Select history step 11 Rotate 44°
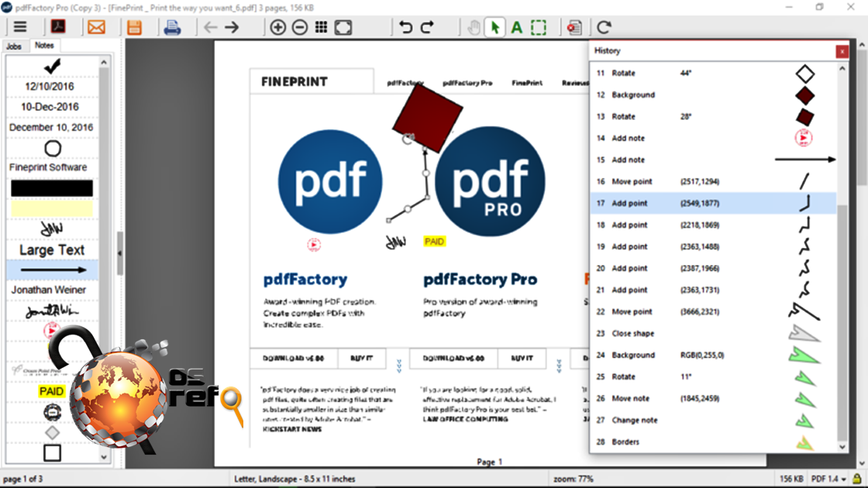 (x=714, y=73)
